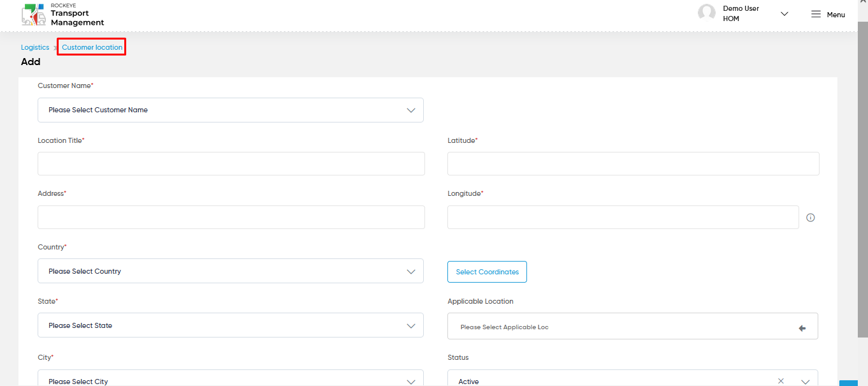
Task: Click the page vertical scrollbar
Action: coord(862,179)
